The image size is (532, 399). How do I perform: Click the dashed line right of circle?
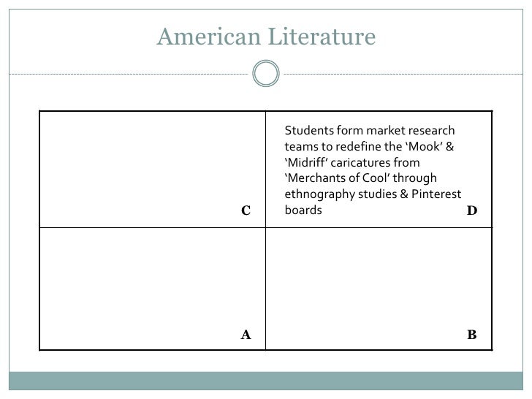coord(403,74)
